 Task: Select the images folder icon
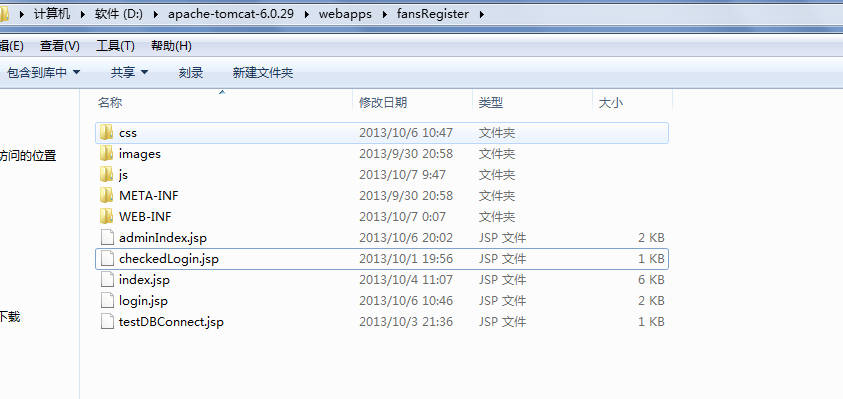[106, 153]
